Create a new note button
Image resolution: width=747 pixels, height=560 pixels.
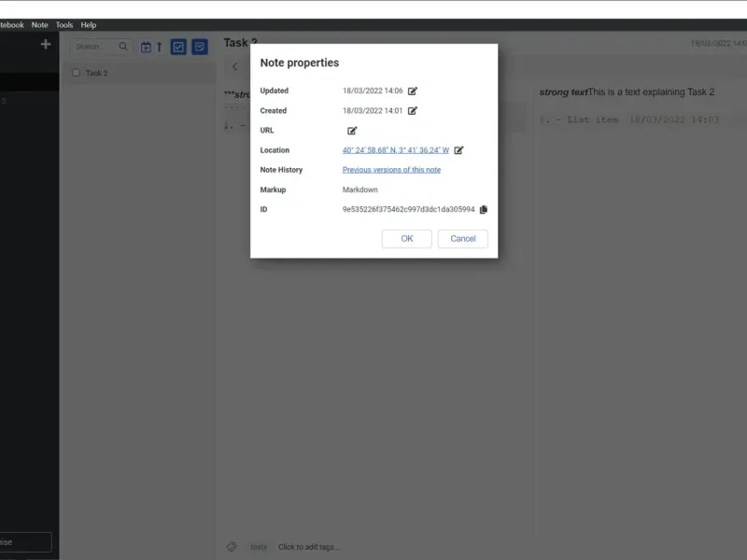(x=200, y=47)
